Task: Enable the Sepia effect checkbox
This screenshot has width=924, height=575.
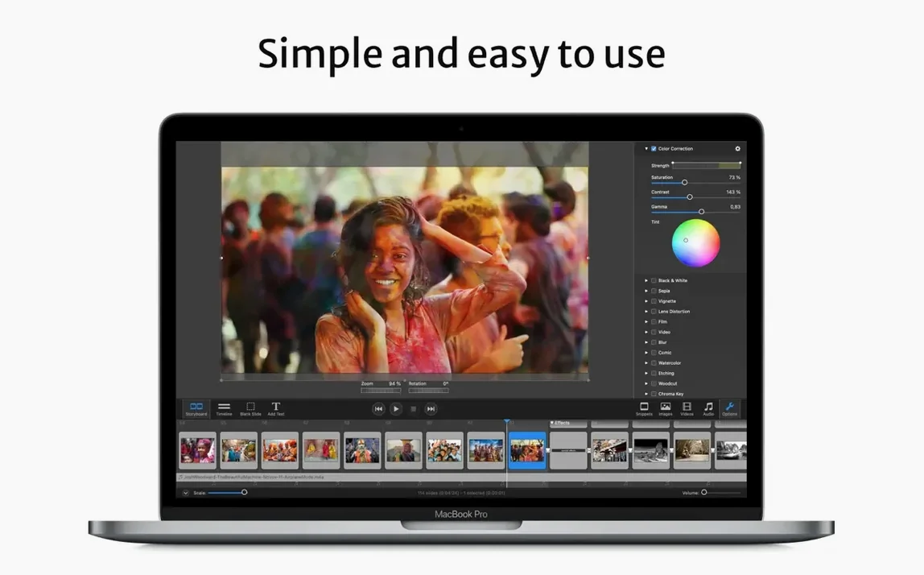Action: coord(654,291)
